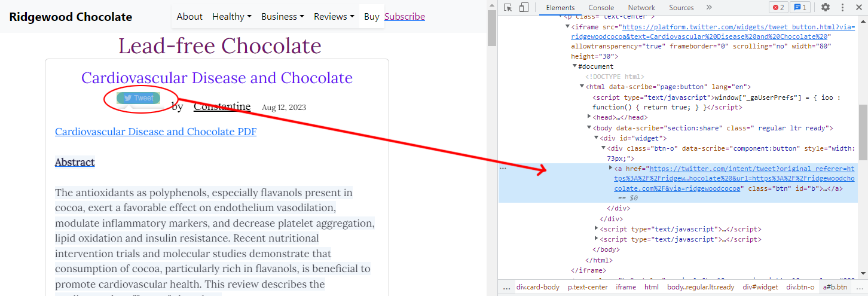The width and height of the screenshot is (868, 296).
Task: Select the !DOCTYPE html line
Action: (615, 77)
